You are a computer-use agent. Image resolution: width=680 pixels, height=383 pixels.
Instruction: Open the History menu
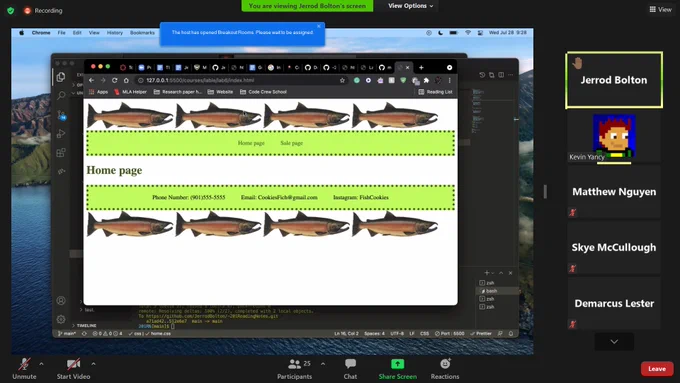[x=115, y=33]
